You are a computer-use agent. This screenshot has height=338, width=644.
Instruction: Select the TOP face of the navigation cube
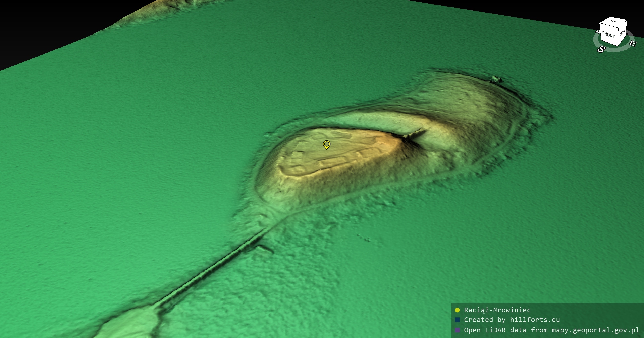tap(614, 22)
